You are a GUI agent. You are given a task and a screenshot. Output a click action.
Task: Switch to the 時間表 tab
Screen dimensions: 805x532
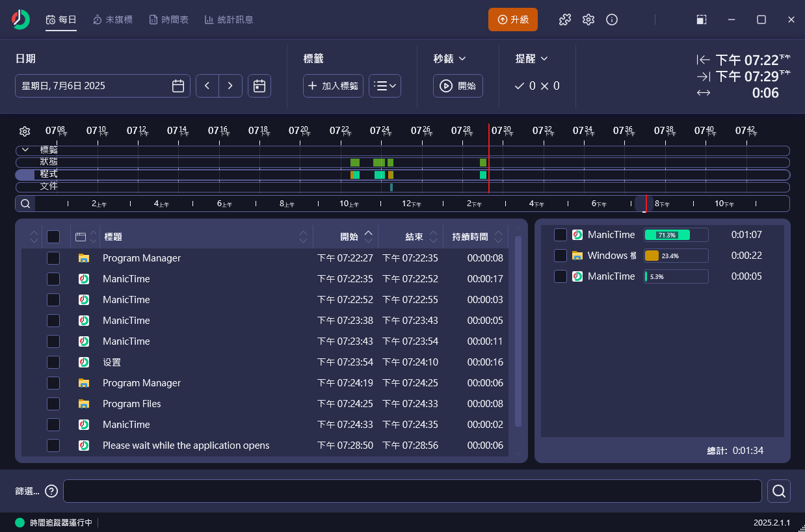[x=168, y=20]
